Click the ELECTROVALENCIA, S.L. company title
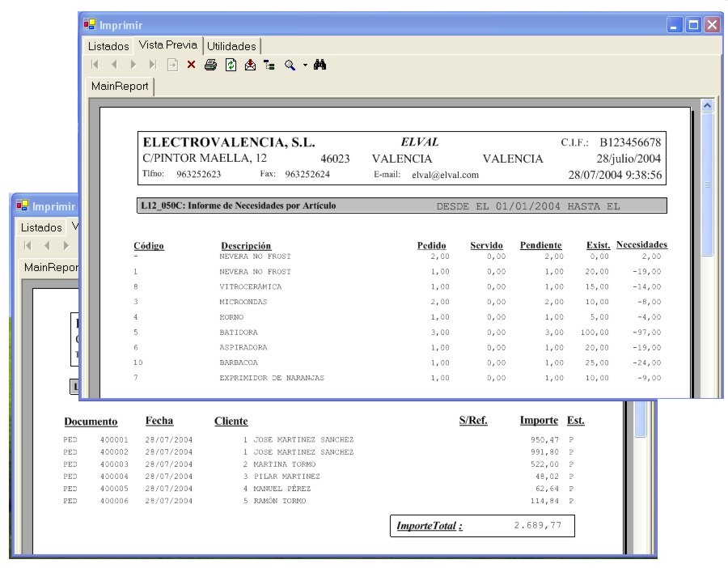728x568 pixels. pyautogui.click(x=229, y=142)
